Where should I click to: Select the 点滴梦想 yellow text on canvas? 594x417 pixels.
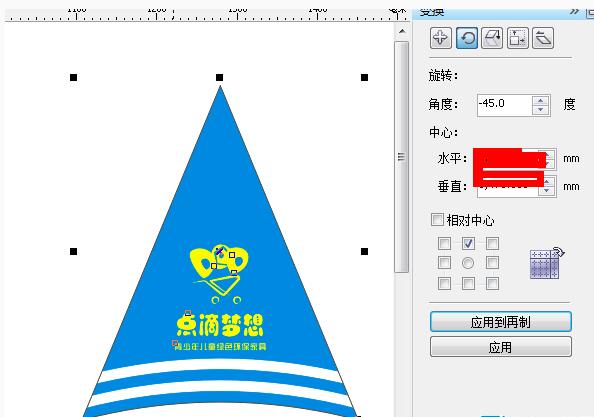tap(220, 325)
